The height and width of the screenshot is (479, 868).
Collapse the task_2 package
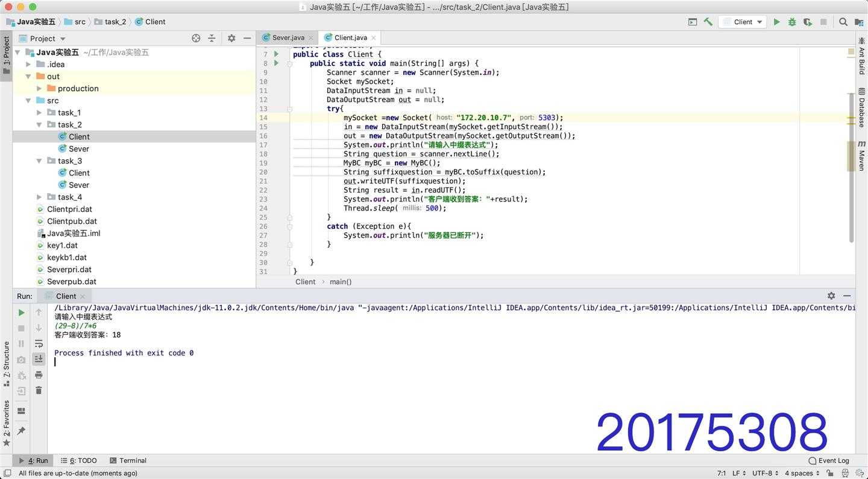[39, 124]
